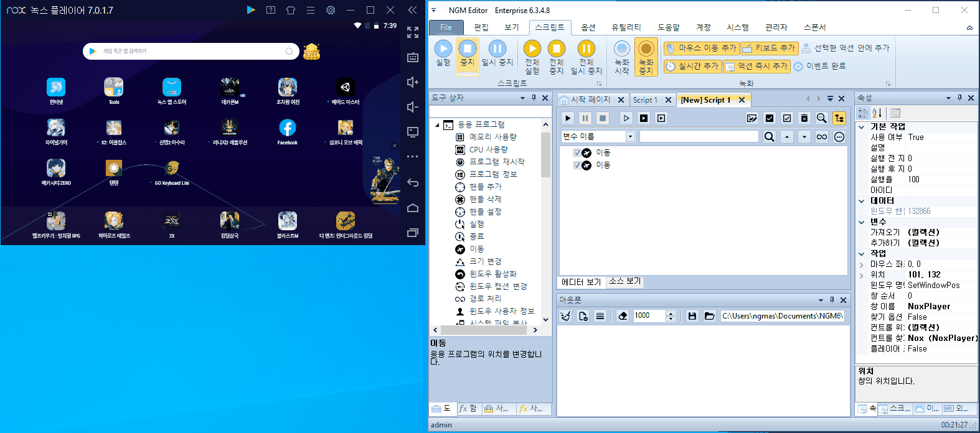Switch to the 편집 ribbon tab
This screenshot has height=433, width=980.
(x=481, y=27)
